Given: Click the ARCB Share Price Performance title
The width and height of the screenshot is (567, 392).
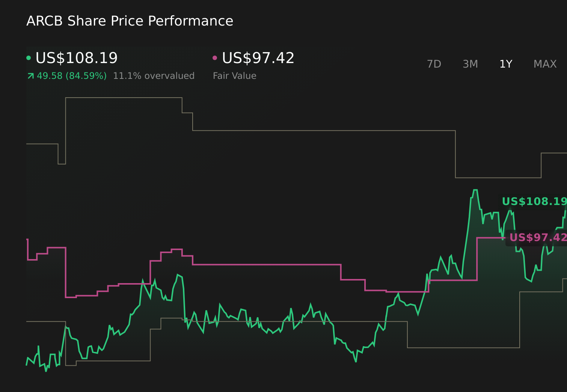Looking at the screenshot, I should pos(130,21).
